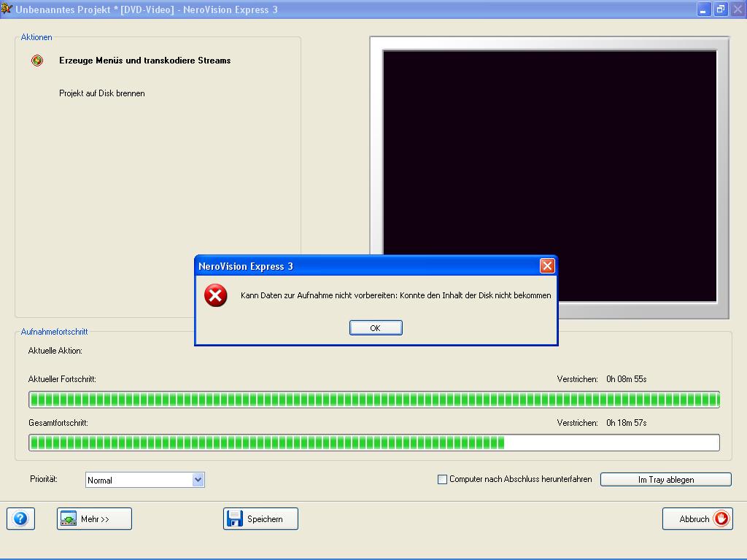Screen dimensions: 747x560
Task: Close the NeroVision Express 3 error dialog
Action: (x=547, y=265)
